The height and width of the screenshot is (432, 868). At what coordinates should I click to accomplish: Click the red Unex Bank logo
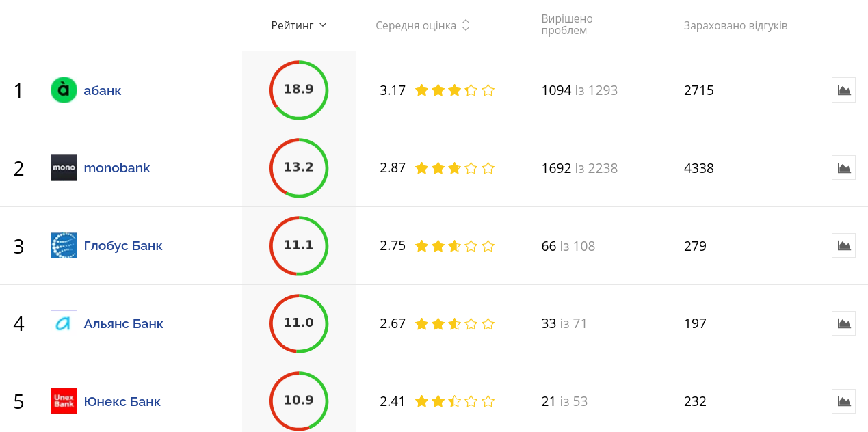[64, 401]
